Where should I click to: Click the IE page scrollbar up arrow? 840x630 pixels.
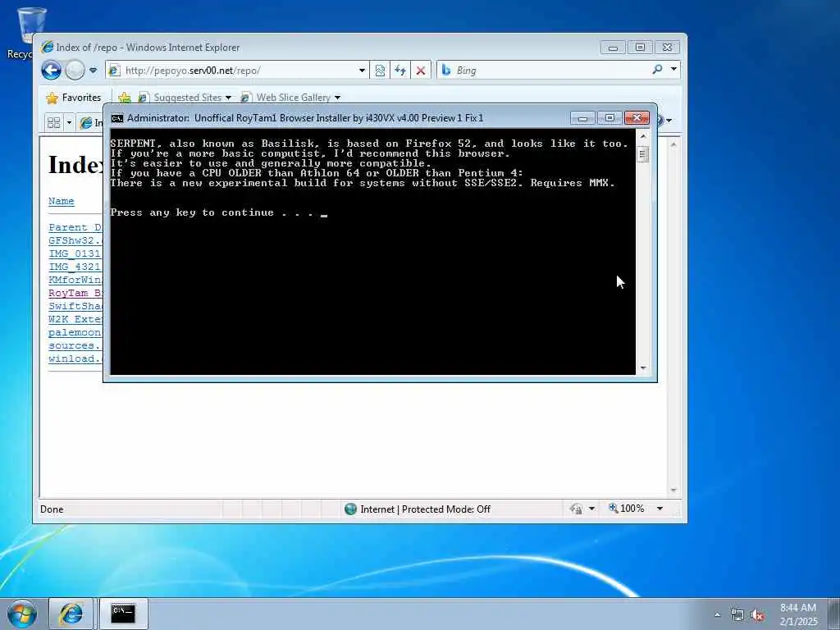(x=673, y=144)
